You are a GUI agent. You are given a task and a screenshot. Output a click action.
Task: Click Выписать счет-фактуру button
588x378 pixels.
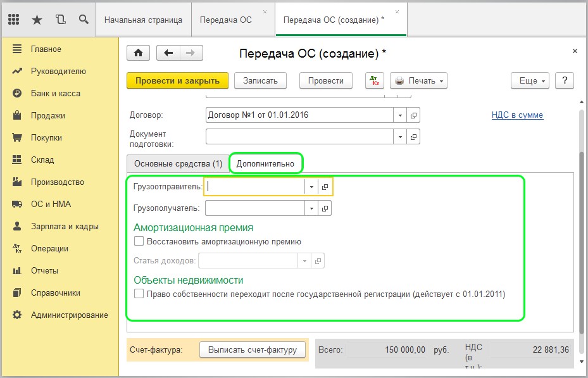(253, 350)
